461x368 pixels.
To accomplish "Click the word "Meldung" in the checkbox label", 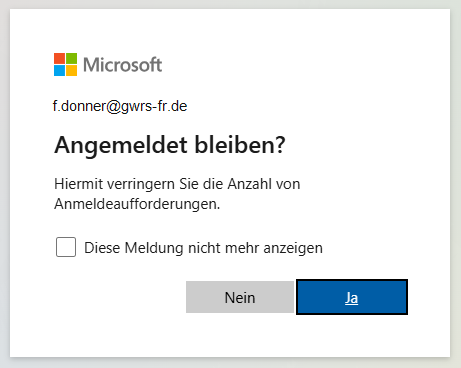I will pyautogui.click(x=154, y=249).
